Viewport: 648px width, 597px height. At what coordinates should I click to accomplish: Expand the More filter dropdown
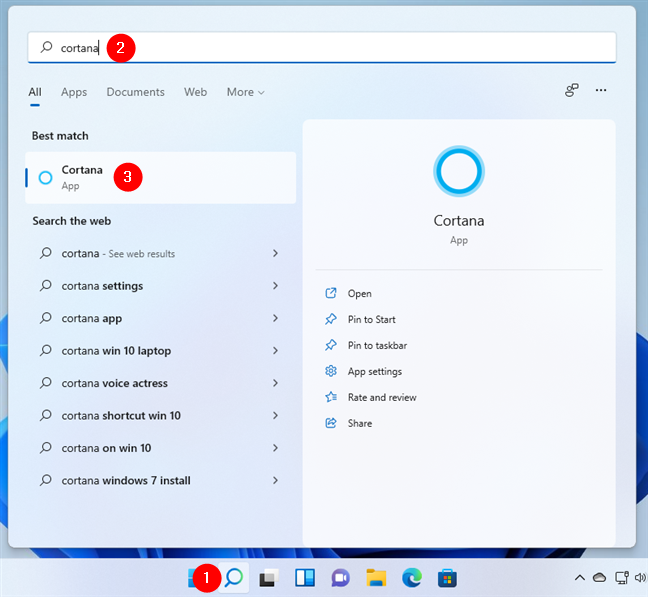coord(245,92)
